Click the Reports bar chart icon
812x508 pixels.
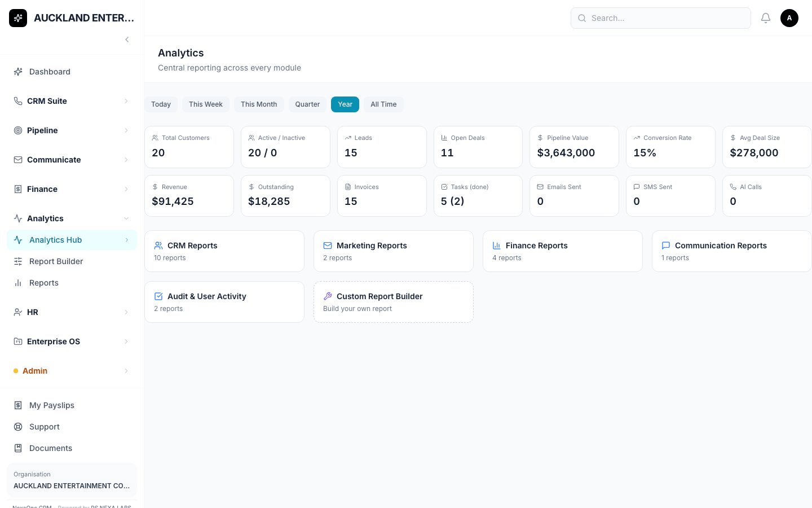pyautogui.click(x=18, y=283)
